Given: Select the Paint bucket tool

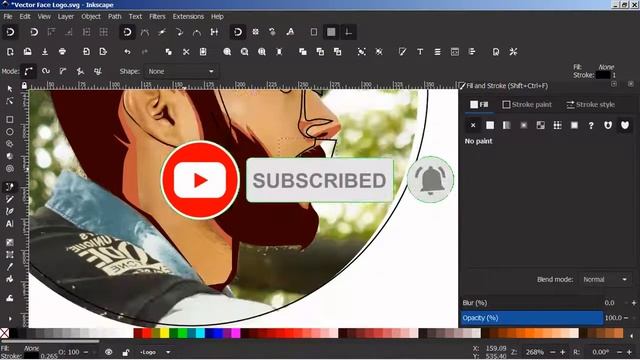Looking at the screenshot, I should (10, 279).
